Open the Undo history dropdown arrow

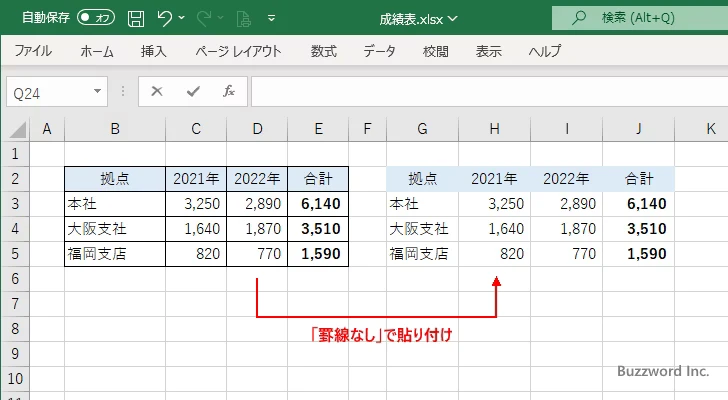(183, 18)
